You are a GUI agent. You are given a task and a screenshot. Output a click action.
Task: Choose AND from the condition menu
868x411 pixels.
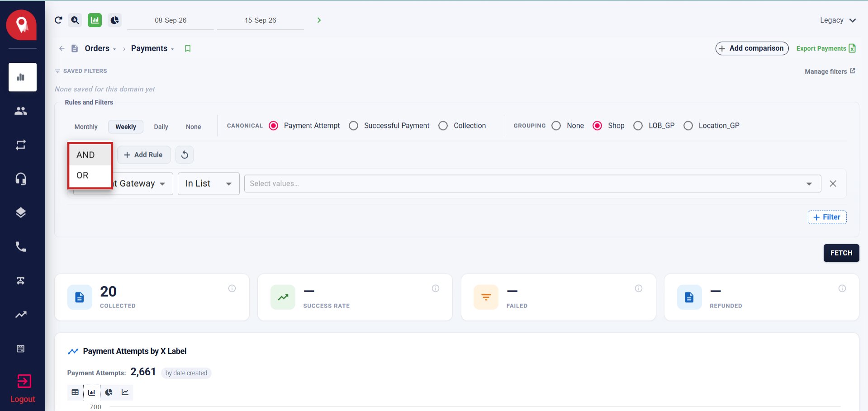point(90,155)
